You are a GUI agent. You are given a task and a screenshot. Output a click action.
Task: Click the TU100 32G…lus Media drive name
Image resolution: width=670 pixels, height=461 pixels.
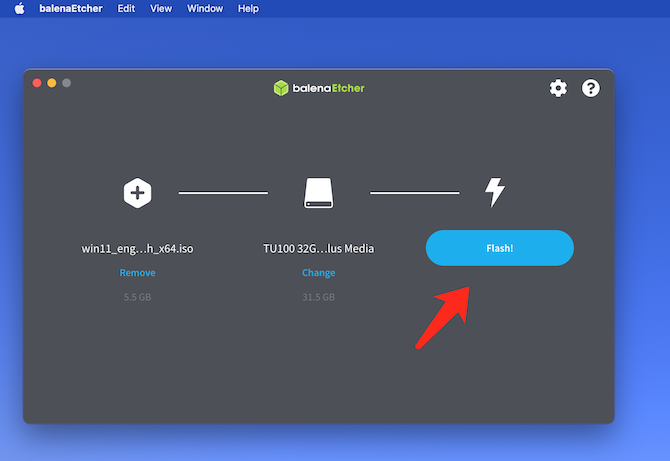pos(318,249)
